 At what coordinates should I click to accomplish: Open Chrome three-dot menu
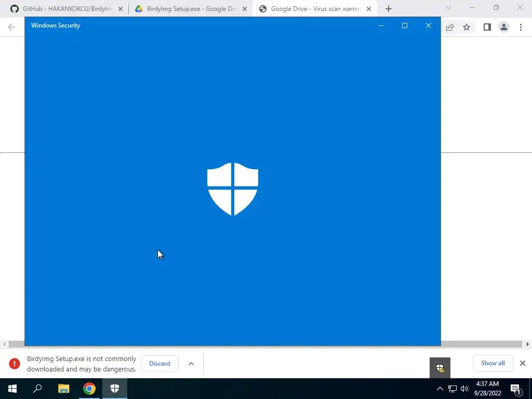point(521,27)
